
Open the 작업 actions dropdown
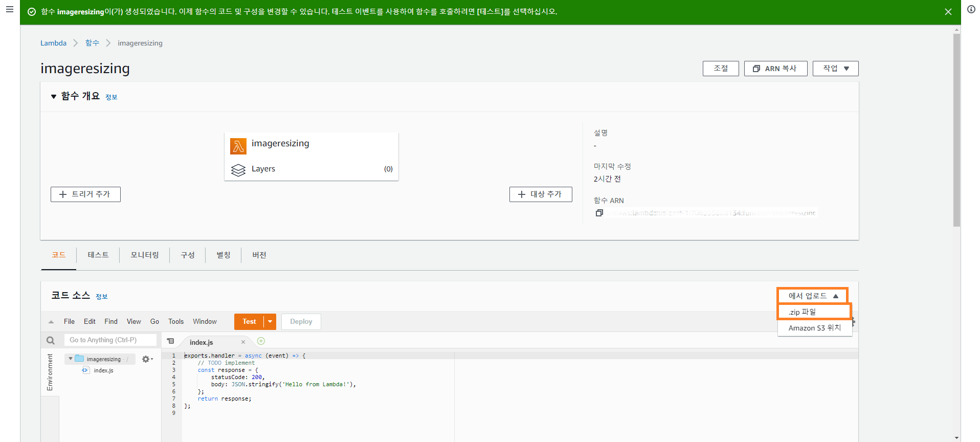click(x=835, y=69)
